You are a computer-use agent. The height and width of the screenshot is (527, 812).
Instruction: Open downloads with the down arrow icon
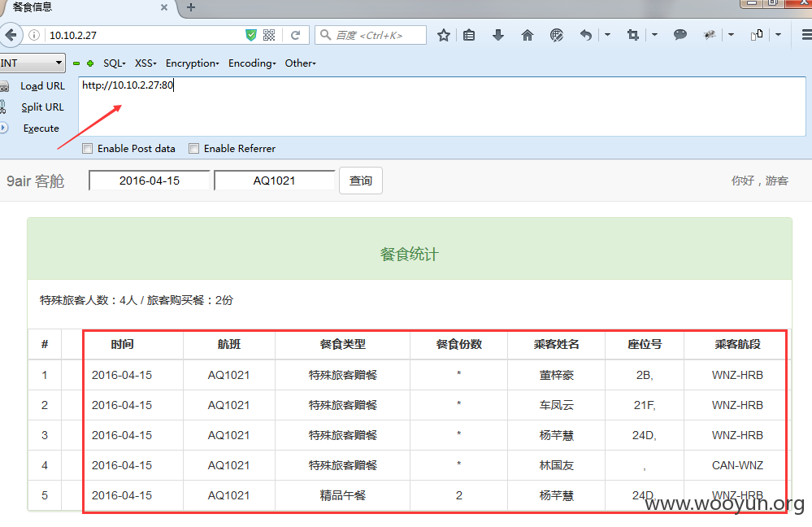click(498, 35)
